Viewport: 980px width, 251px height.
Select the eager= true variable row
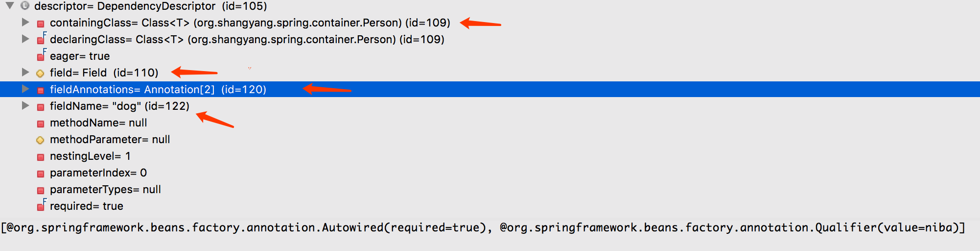point(80,56)
